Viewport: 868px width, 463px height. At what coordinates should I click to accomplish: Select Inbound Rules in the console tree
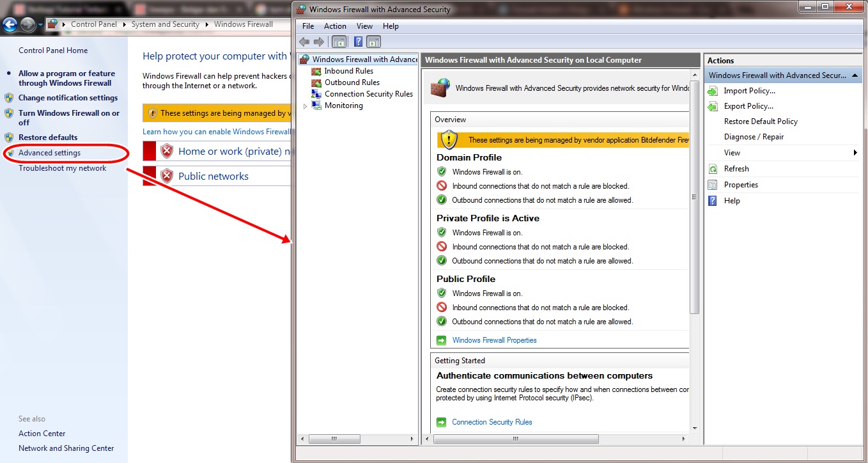pyautogui.click(x=348, y=71)
